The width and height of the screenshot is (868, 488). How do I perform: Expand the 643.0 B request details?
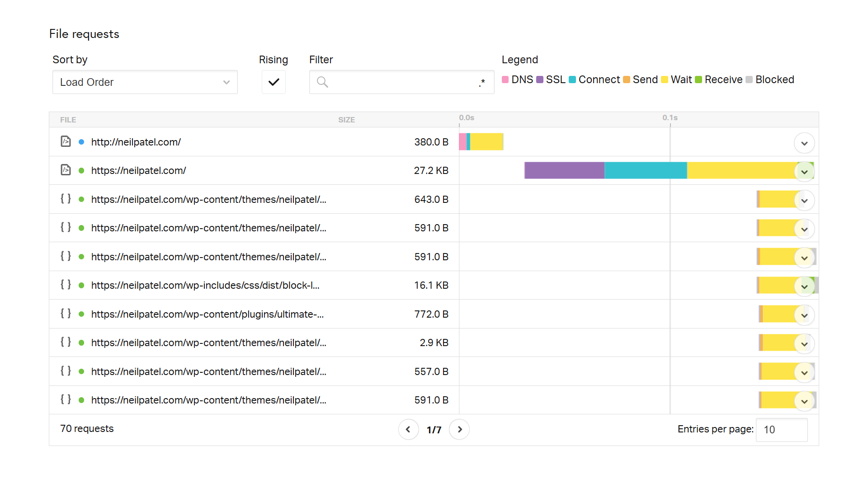click(804, 201)
